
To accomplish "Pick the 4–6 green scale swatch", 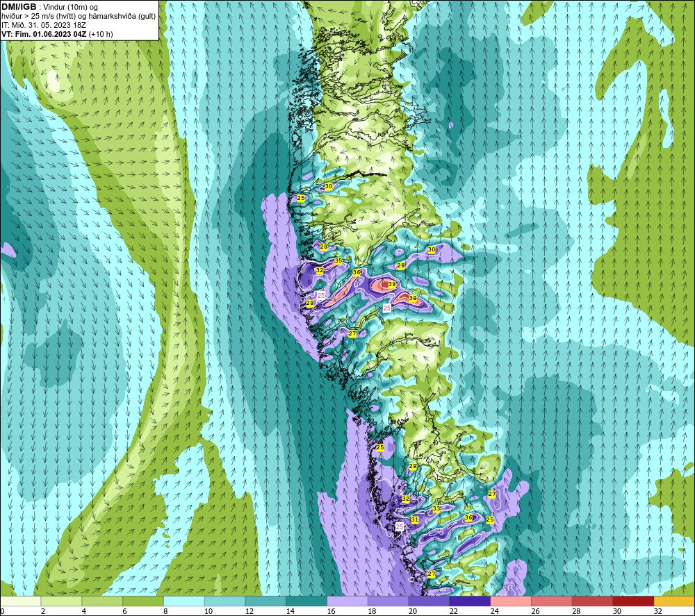I will click(102, 601).
